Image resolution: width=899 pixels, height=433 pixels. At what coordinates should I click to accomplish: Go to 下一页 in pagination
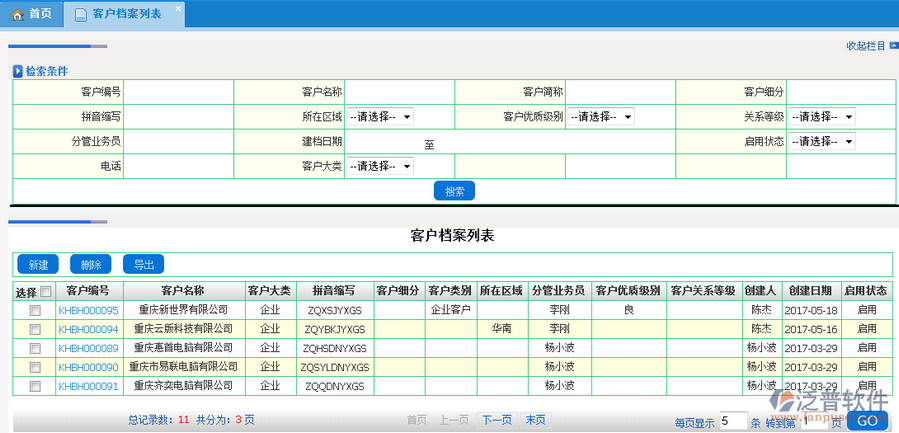(x=496, y=420)
